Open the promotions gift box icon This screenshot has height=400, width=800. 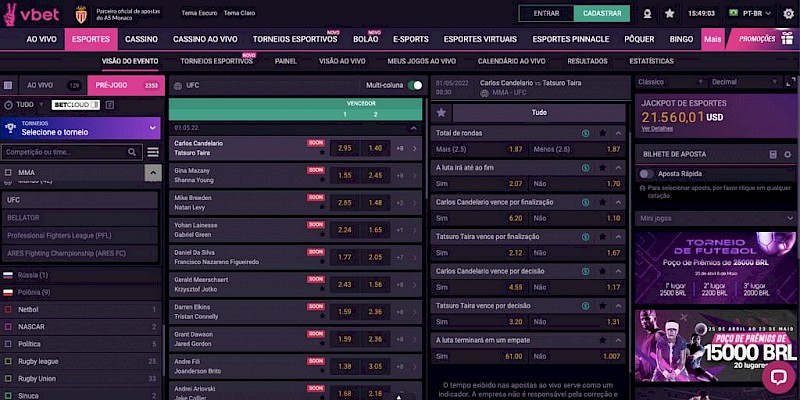[x=787, y=39]
